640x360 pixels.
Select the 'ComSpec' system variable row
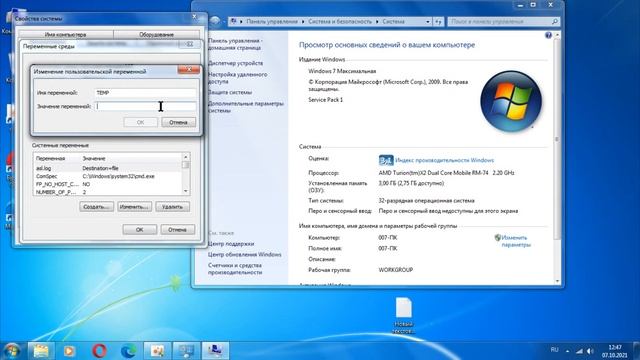coord(108,176)
